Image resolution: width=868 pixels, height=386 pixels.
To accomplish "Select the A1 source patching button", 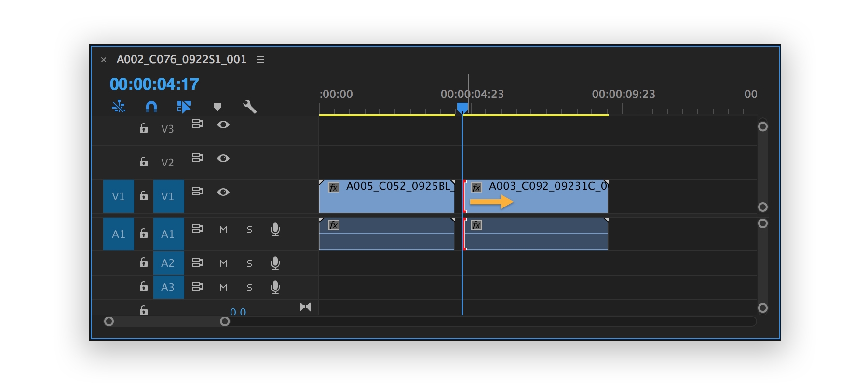I will pos(119,234).
